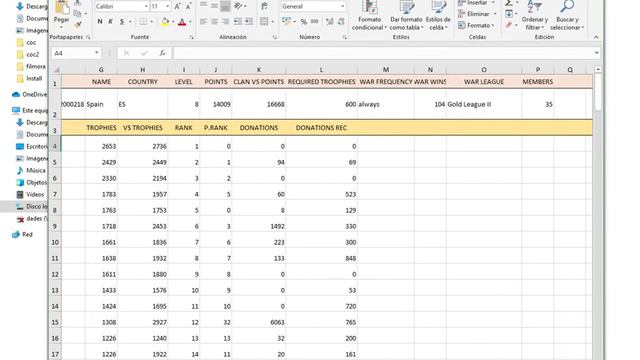Click the Fill down arrow icon in Edición

click(x=509, y=14)
